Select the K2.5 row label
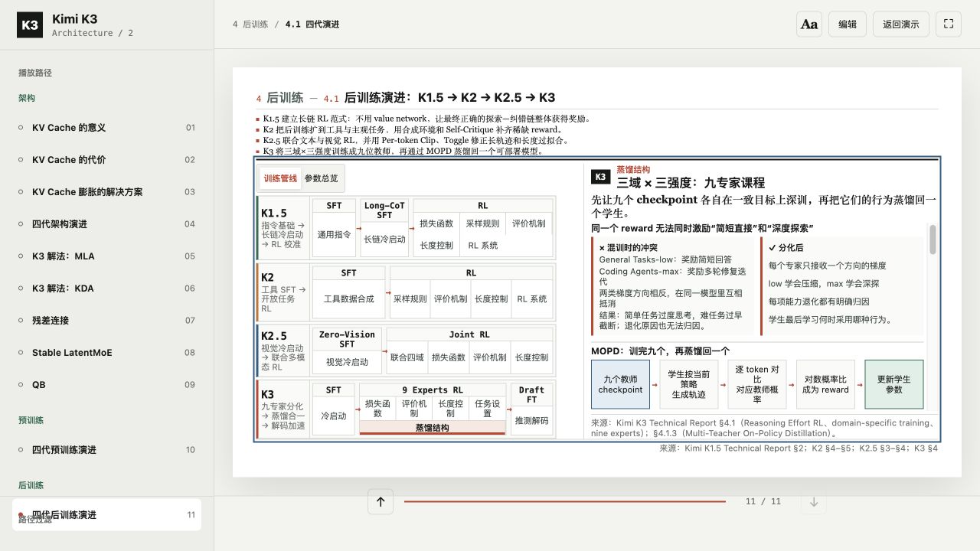Viewport: 980px width, 551px height. [x=283, y=350]
